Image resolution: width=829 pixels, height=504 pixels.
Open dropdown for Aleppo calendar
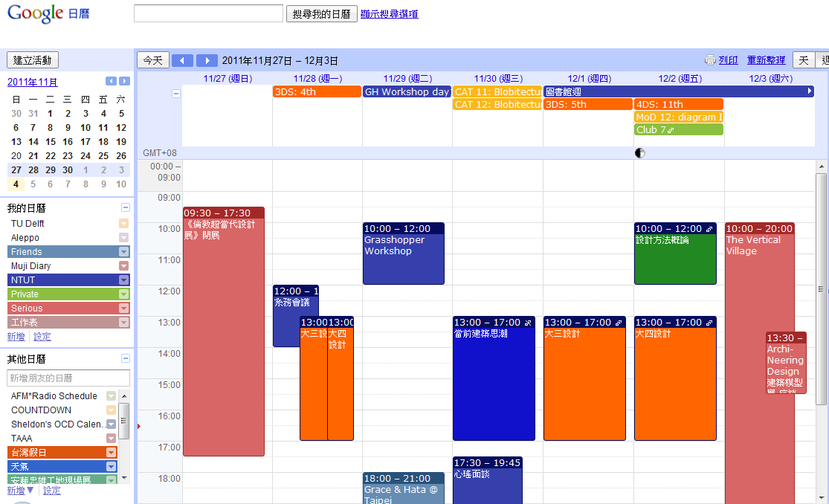pyautogui.click(x=123, y=237)
